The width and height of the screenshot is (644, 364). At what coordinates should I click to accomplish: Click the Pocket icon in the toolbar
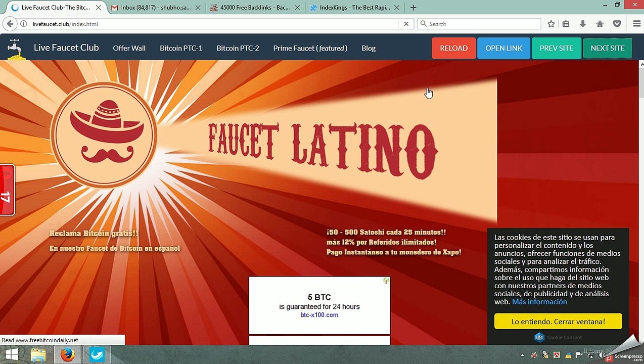pyautogui.click(x=617, y=24)
